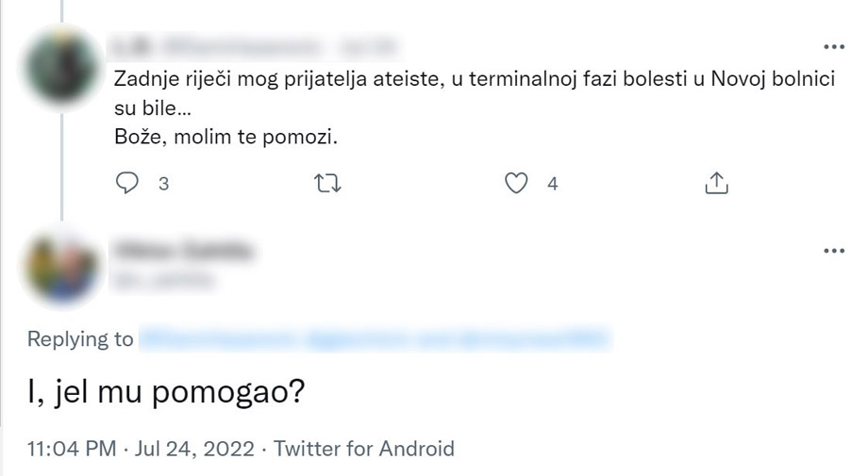Click the 'Twitter for Android' source link
Viewport: 868px width, 476px height.
[364, 449]
